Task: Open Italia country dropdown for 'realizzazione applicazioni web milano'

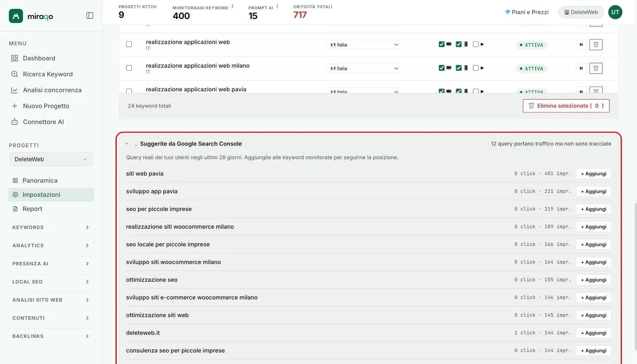Action: pos(363,69)
